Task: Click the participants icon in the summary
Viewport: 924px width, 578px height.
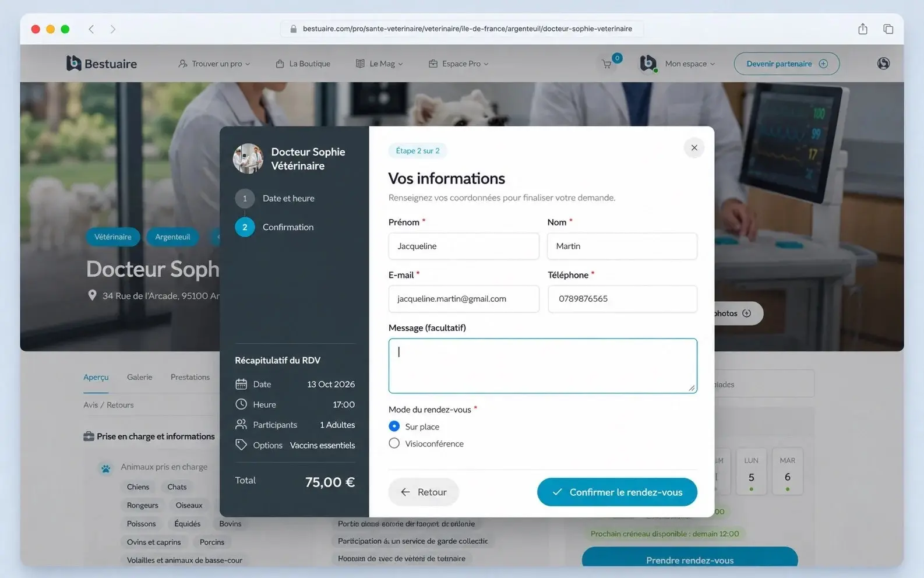Action: tap(241, 425)
